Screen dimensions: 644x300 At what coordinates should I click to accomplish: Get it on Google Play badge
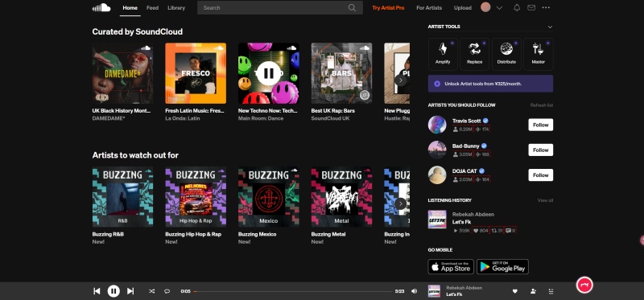[x=502, y=267]
